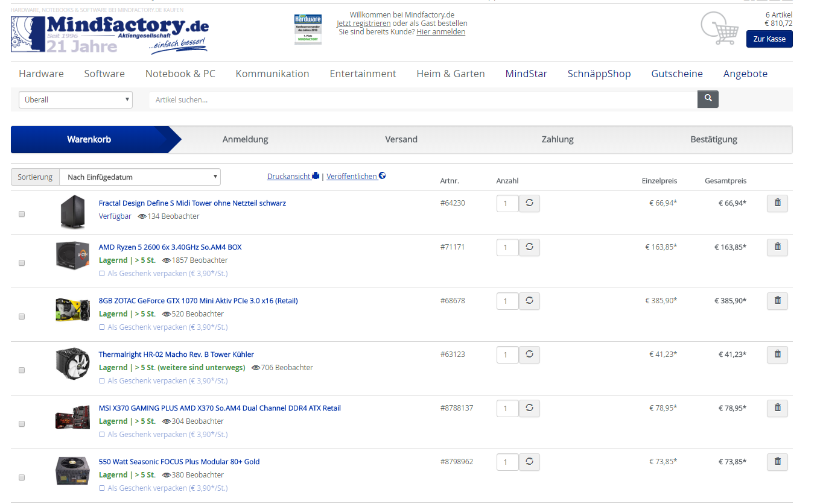Click quantity field for Seasonic FOCUS Plus
Viewport: 820px width, 504px height.
(507, 462)
